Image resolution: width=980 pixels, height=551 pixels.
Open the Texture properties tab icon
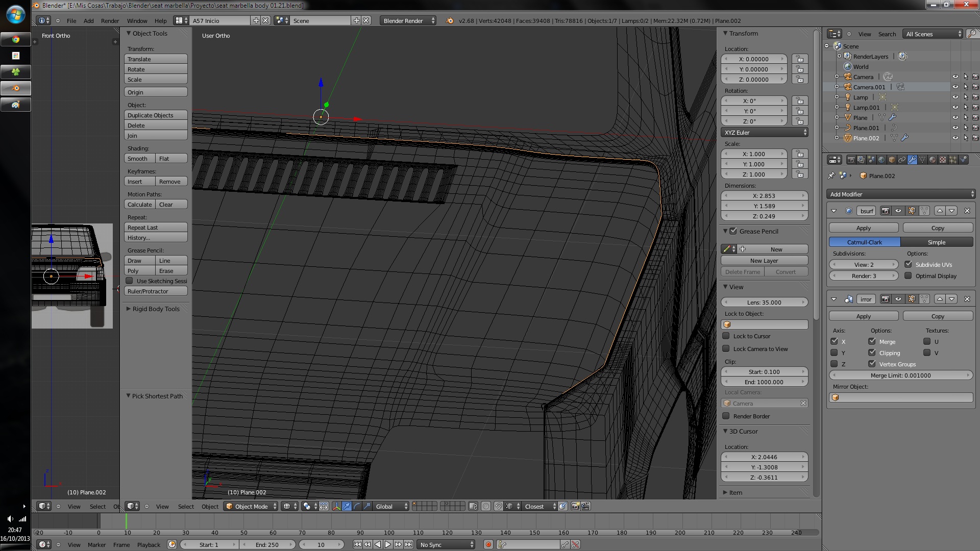[943, 160]
